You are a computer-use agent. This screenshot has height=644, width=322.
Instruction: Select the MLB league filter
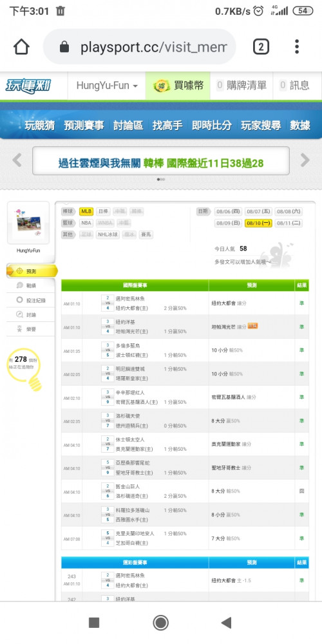point(86,211)
